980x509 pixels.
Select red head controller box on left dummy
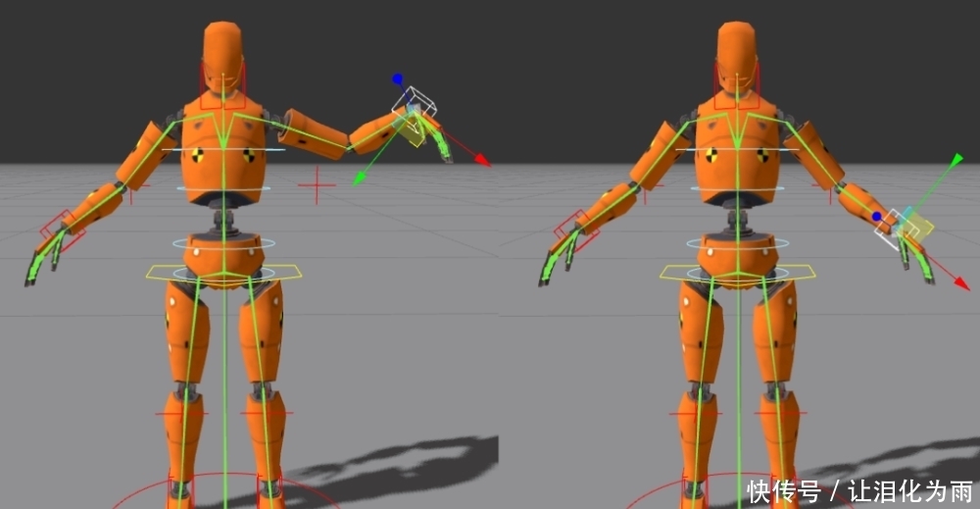(223, 85)
